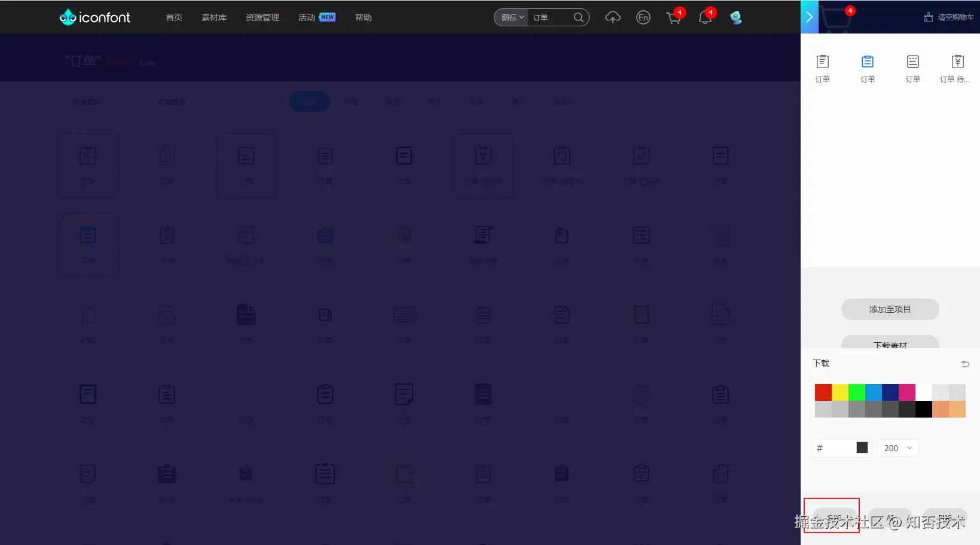Collapse the cart panel with arrow

click(x=810, y=17)
